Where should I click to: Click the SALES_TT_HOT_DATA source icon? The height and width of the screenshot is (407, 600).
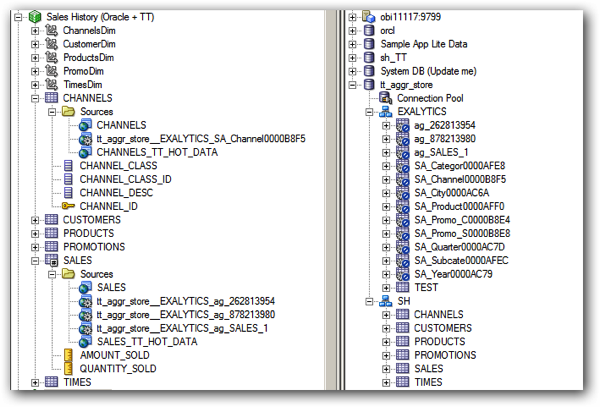[x=85, y=342]
